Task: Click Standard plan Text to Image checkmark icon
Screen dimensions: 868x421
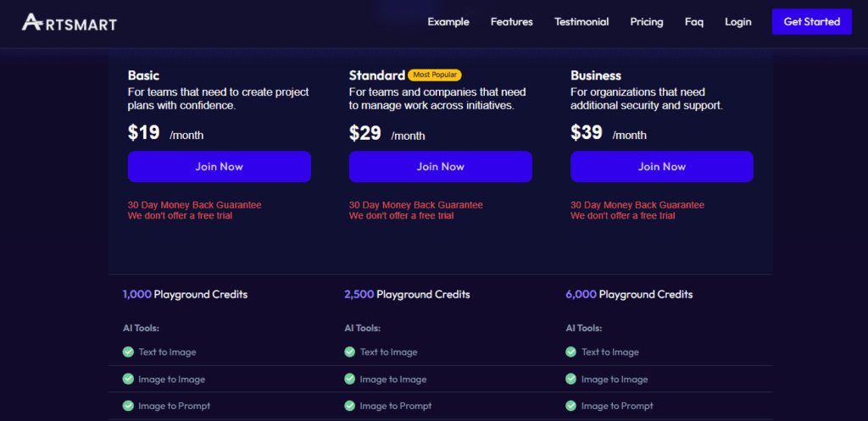Action: click(x=349, y=352)
